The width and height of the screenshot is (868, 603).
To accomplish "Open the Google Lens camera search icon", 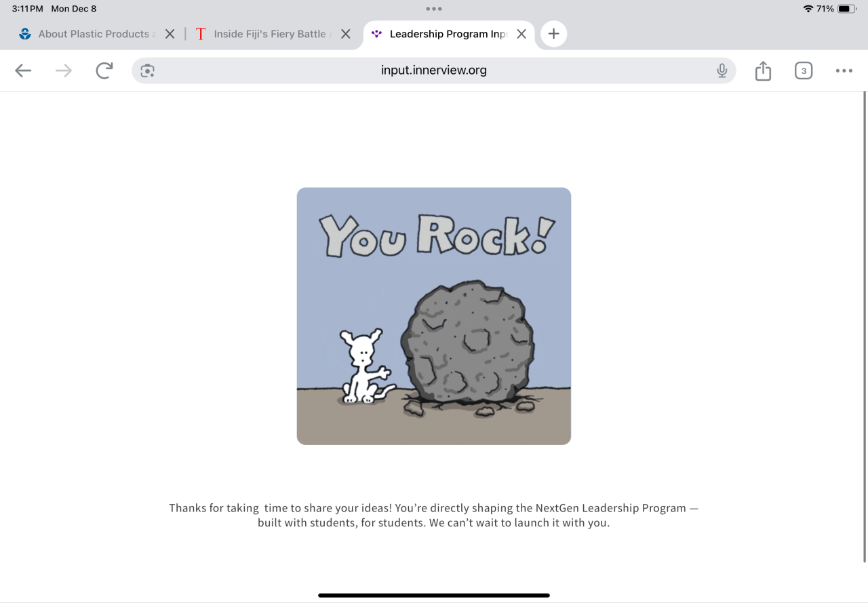I will (147, 71).
